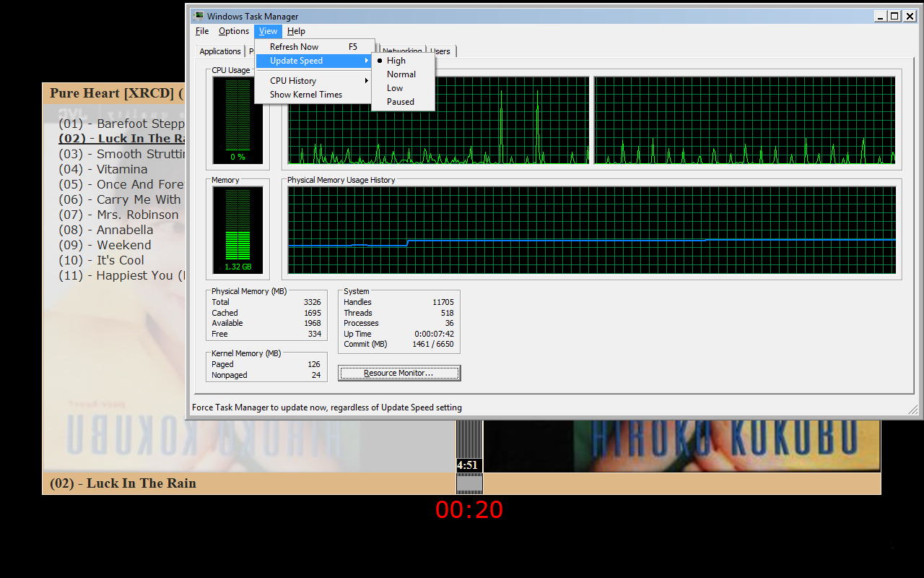Click the Total physical memory value 3326
The height and width of the screenshot is (578, 924).
coord(313,302)
